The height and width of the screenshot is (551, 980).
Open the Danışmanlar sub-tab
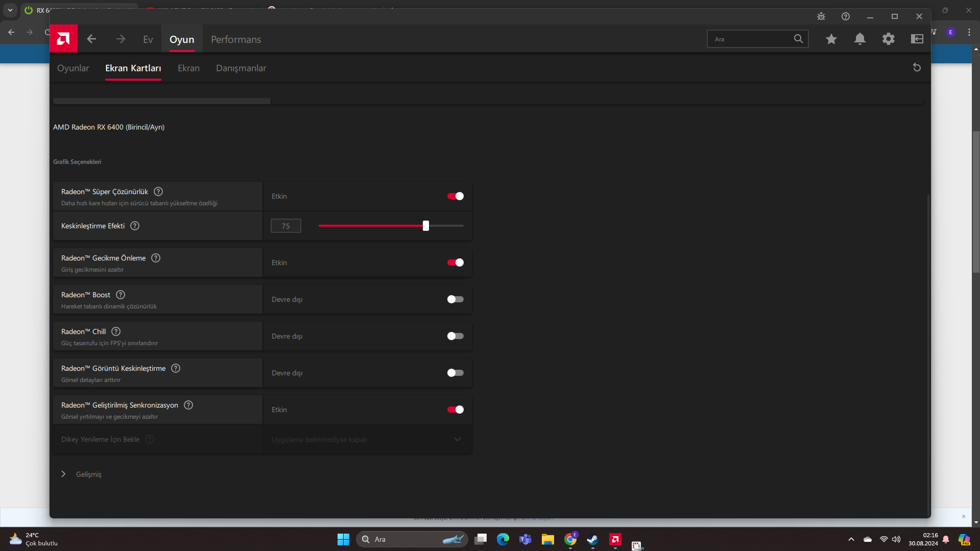(x=241, y=68)
